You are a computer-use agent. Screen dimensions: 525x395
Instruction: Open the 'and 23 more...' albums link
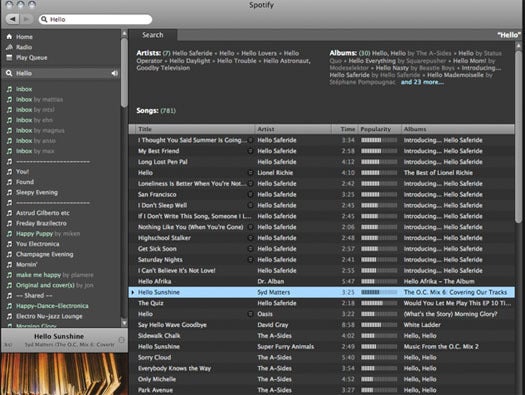pyautogui.click(x=422, y=82)
